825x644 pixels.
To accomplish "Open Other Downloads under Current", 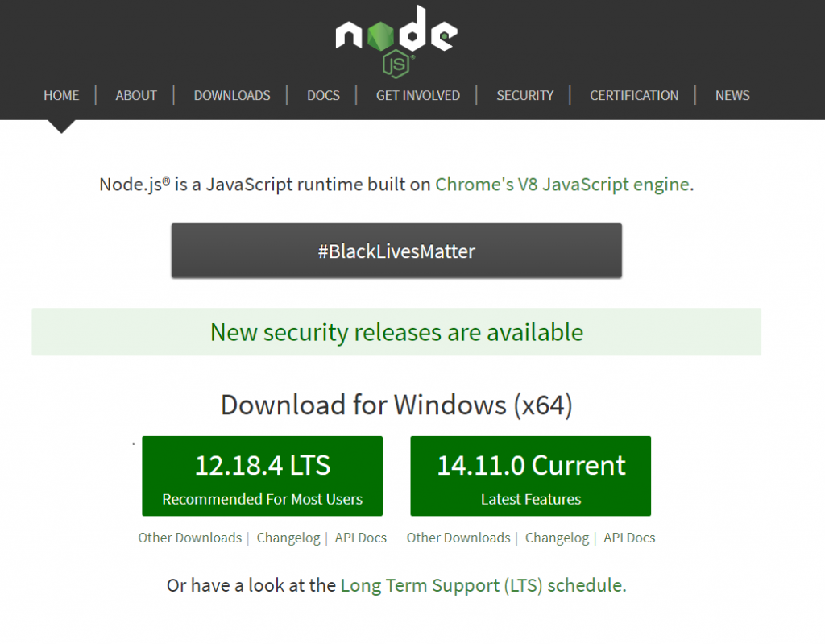I will pos(458,538).
